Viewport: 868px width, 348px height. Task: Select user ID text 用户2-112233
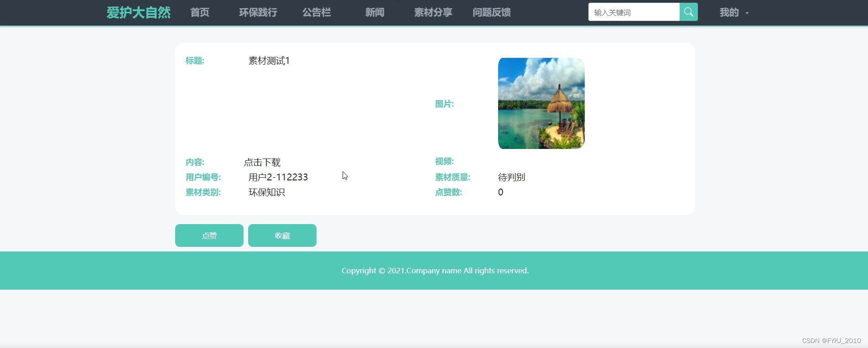click(x=278, y=177)
